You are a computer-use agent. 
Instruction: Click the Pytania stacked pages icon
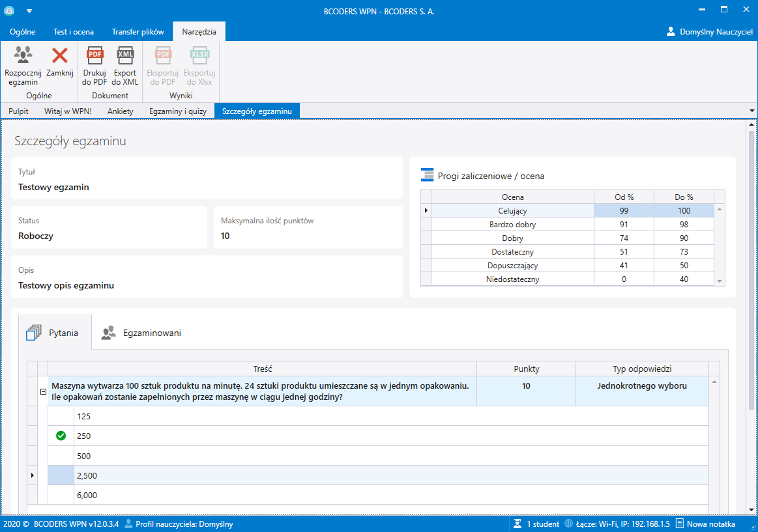tap(33, 333)
